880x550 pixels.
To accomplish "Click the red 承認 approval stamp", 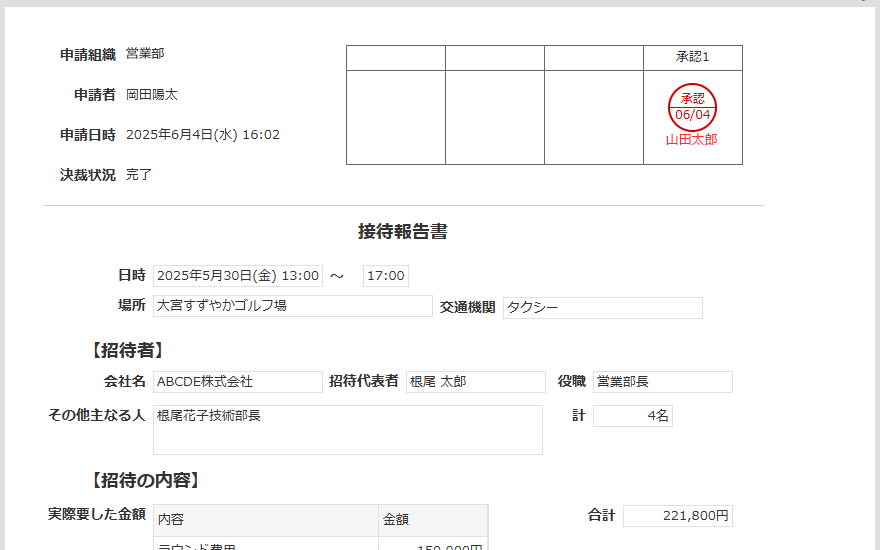I will pyautogui.click(x=692, y=107).
